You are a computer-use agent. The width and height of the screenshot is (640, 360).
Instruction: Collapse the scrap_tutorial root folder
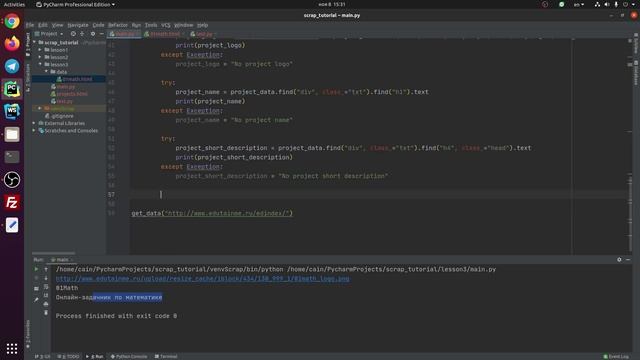pos(35,42)
